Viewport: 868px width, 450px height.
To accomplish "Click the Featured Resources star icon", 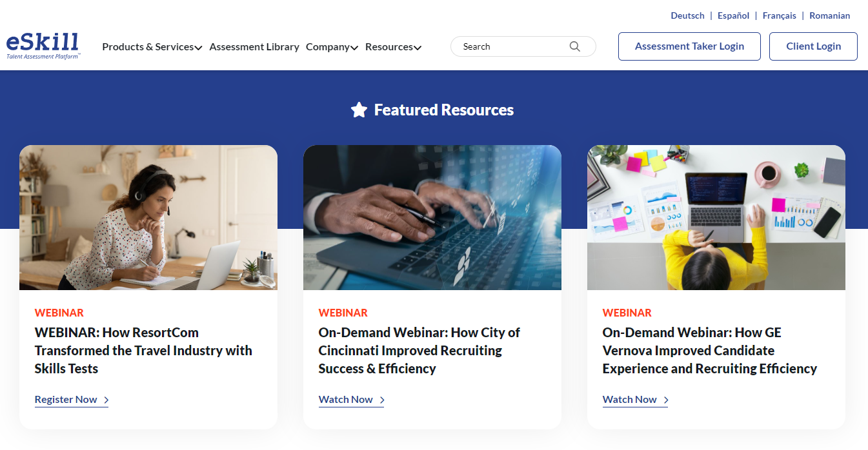I will tap(359, 110).
